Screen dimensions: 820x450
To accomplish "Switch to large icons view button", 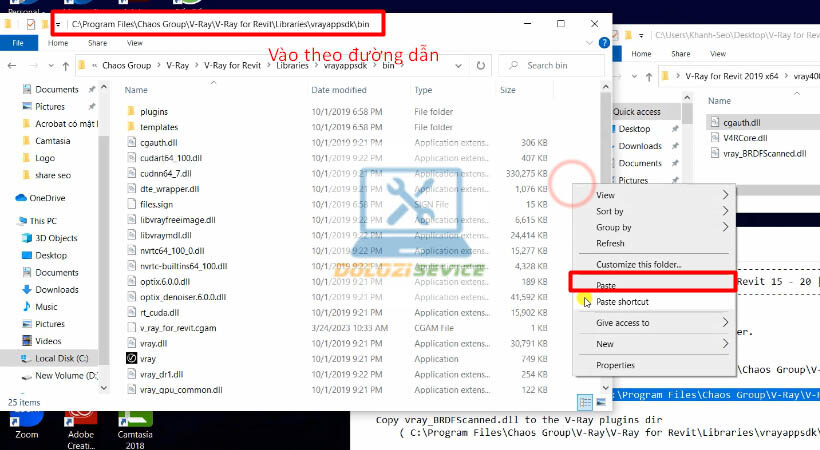I will (x=600, y=401).
